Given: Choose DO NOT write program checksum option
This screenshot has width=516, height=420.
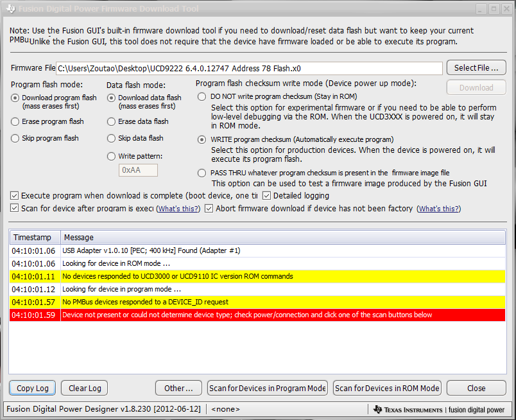Looking at the screenshot, I should pos(202,96).
